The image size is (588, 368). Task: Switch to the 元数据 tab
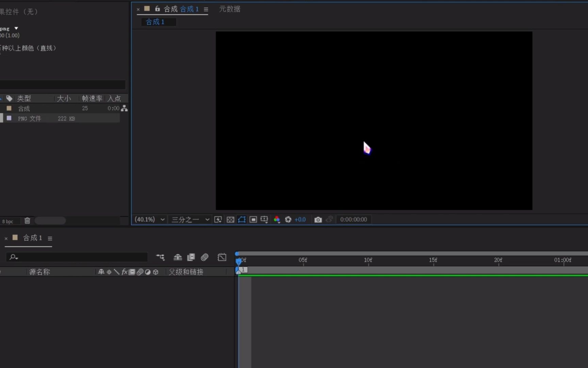pyautogui.click(x=230, y=9)
